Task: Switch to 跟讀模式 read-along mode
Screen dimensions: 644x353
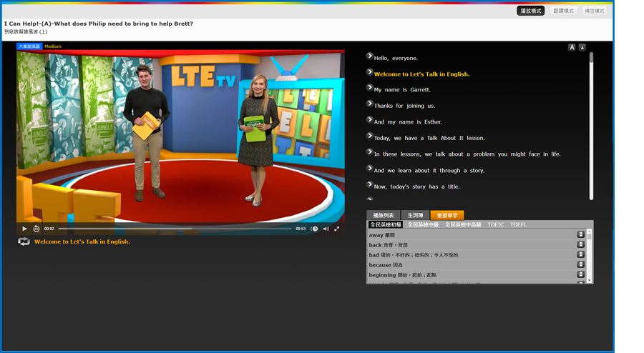Action: coord(564,11)
